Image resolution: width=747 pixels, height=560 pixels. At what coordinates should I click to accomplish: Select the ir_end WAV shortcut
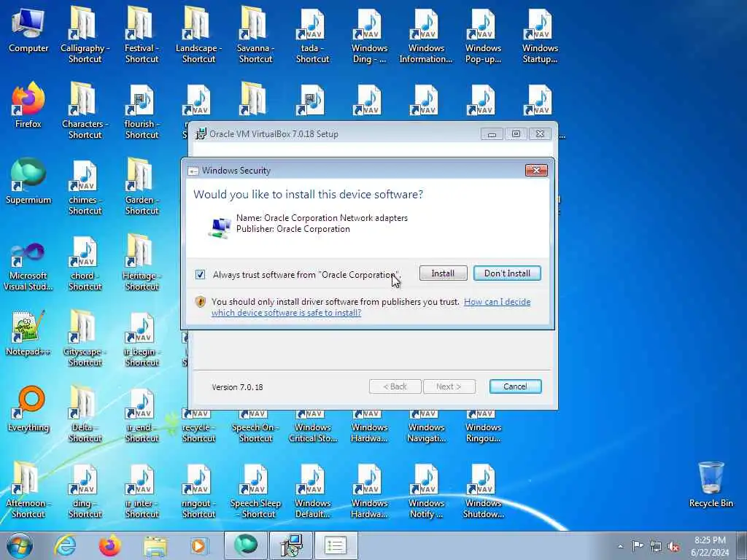142,414
